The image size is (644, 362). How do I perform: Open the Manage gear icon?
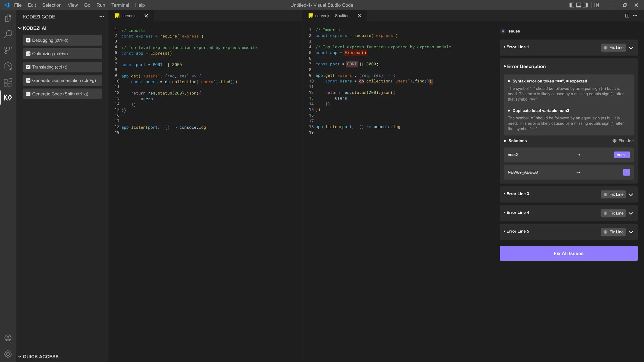point(8,354)
